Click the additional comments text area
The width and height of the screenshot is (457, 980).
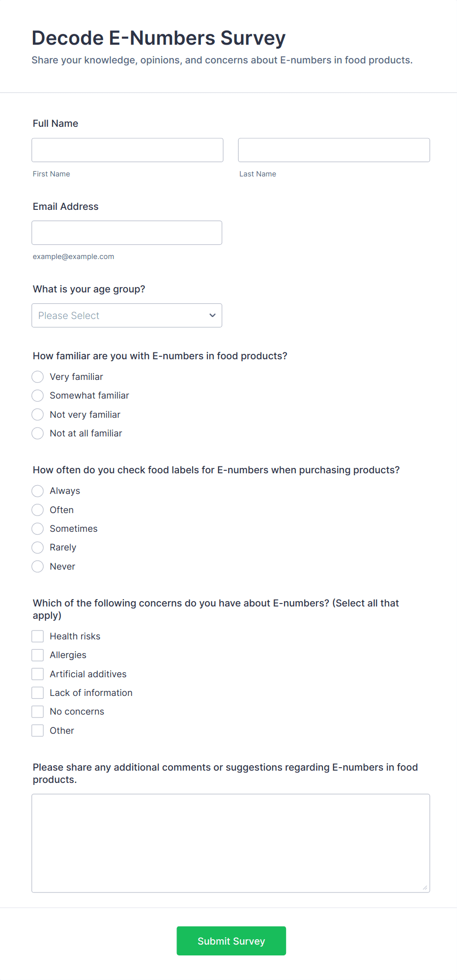click(x=230, y=843)
